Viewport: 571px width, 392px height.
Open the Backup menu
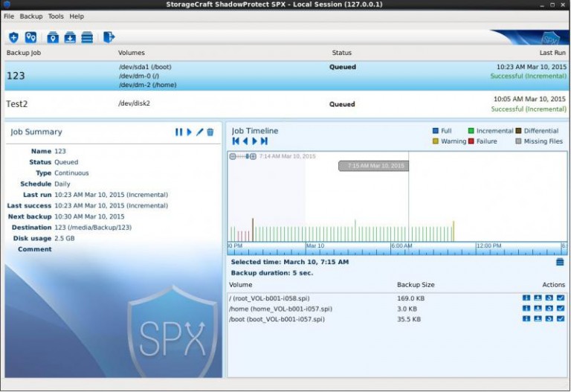pos(31,16)
